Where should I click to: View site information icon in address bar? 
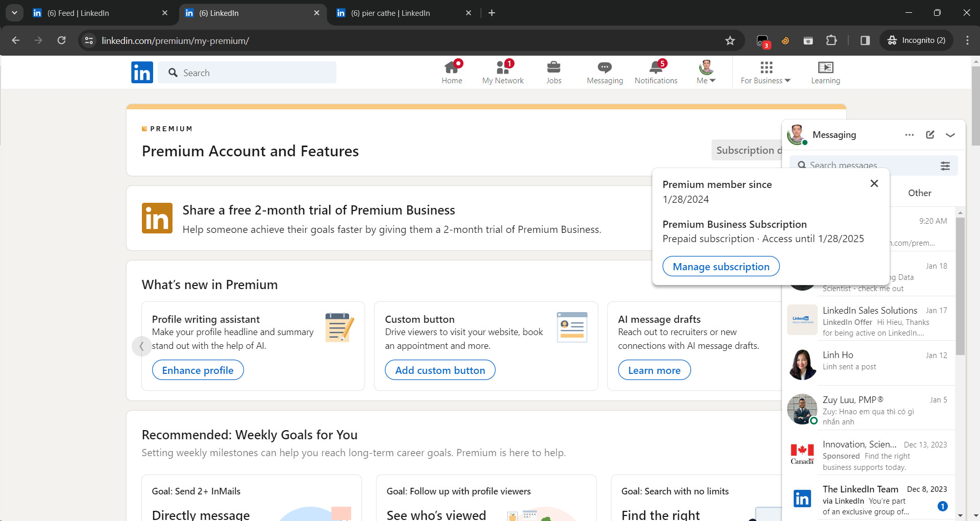(89, 40)
